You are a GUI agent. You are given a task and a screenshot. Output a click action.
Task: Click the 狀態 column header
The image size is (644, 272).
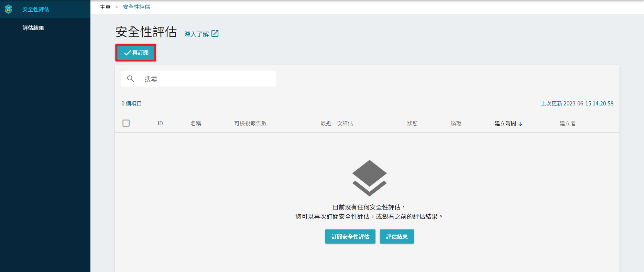click(x=413, y=123)
